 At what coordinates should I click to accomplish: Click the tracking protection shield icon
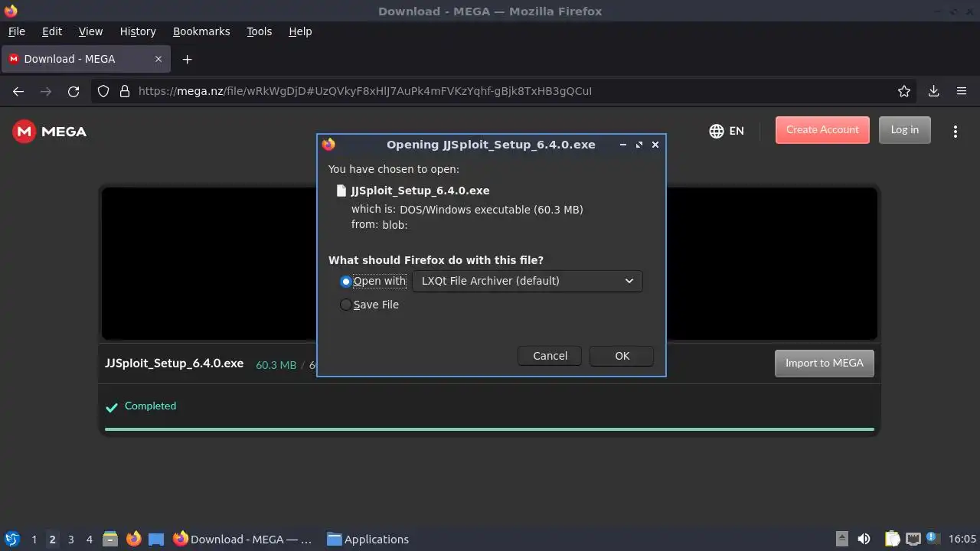click(104, 91)
